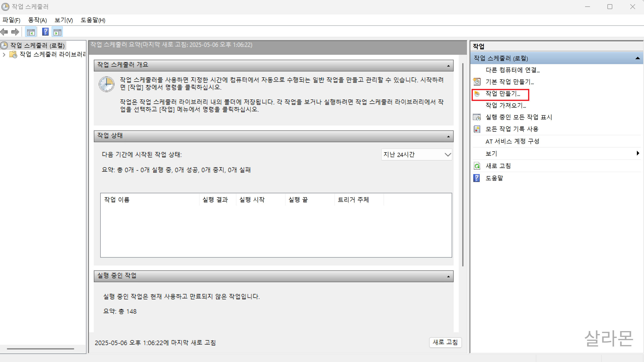Click the 실행 중인 모든 작업 표시 icon
This screenshot has width=644, height=362.
477,117
